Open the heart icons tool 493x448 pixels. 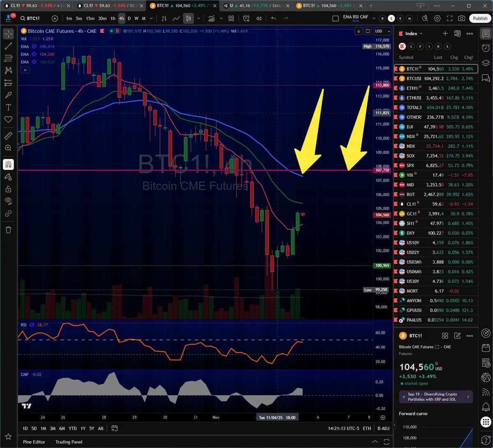pos(8,120)
